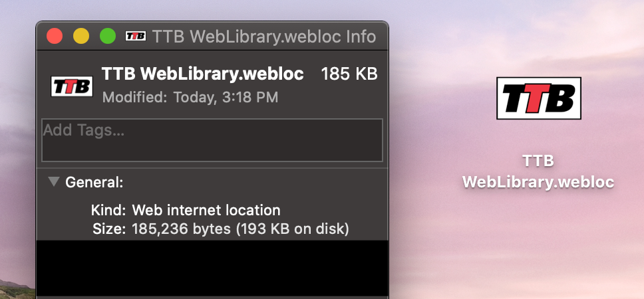The width and height of the screenshot is (644, 299).
Task: Select the TTB file icon in Info header
Action: click(72, 86)
